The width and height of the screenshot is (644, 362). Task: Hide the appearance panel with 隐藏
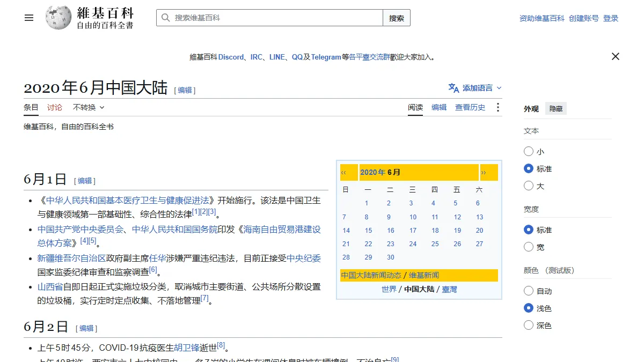pyautogui.click(x=556, y=109)
